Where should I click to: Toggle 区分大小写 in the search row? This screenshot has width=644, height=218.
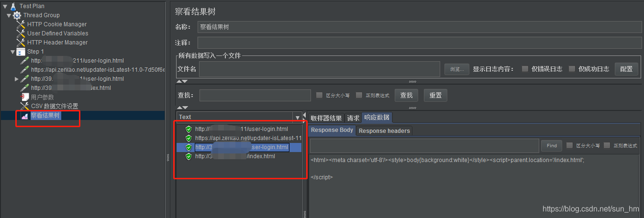coord(320,95)
